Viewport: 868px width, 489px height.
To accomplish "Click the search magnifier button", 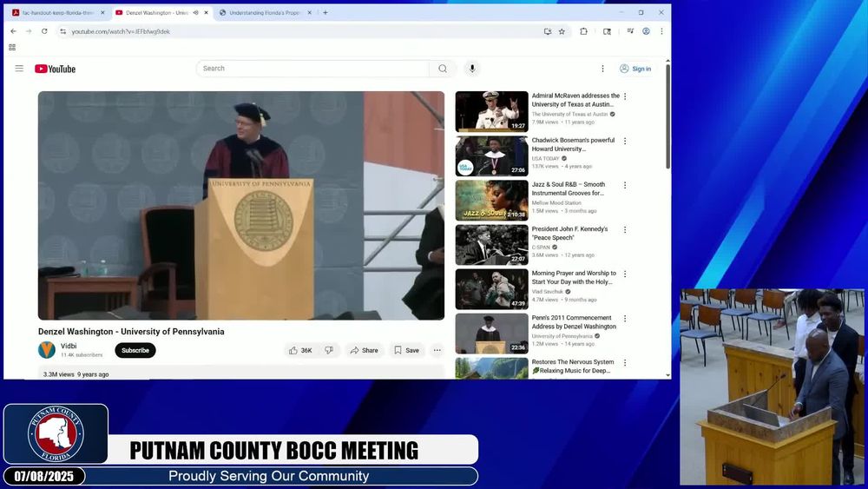I will pyautogui.click(x=443, y=69).
